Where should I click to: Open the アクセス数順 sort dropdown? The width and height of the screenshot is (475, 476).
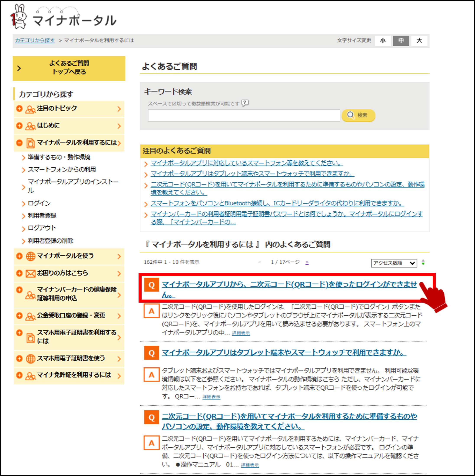tap(394, 263)
